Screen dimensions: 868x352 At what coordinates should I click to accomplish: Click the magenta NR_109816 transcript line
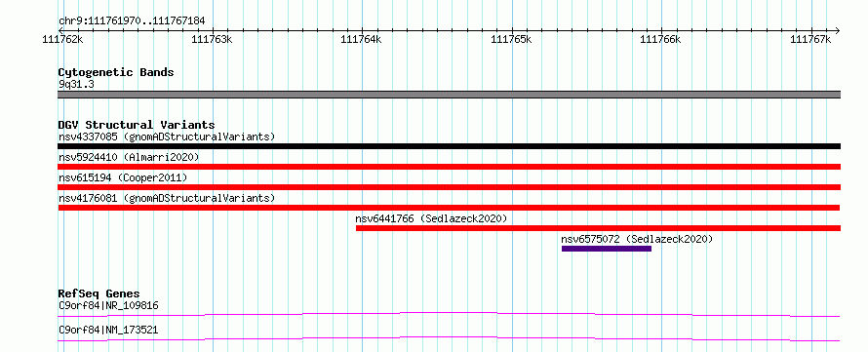click(x=449, y=314)
